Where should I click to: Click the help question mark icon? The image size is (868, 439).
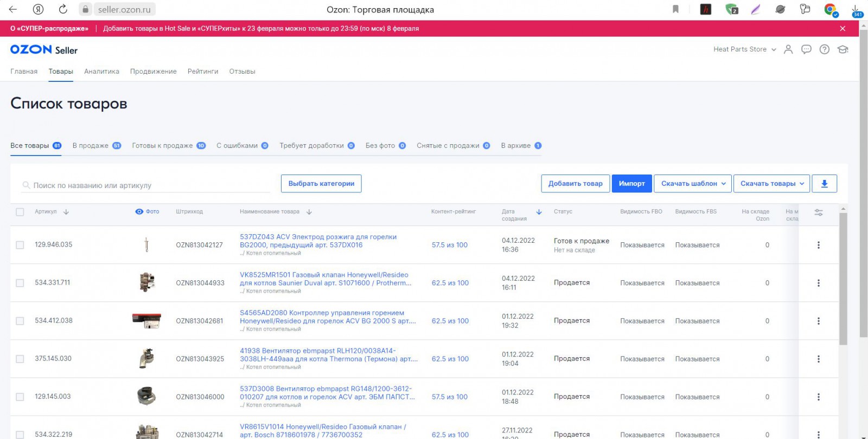[x=825, y=49]
